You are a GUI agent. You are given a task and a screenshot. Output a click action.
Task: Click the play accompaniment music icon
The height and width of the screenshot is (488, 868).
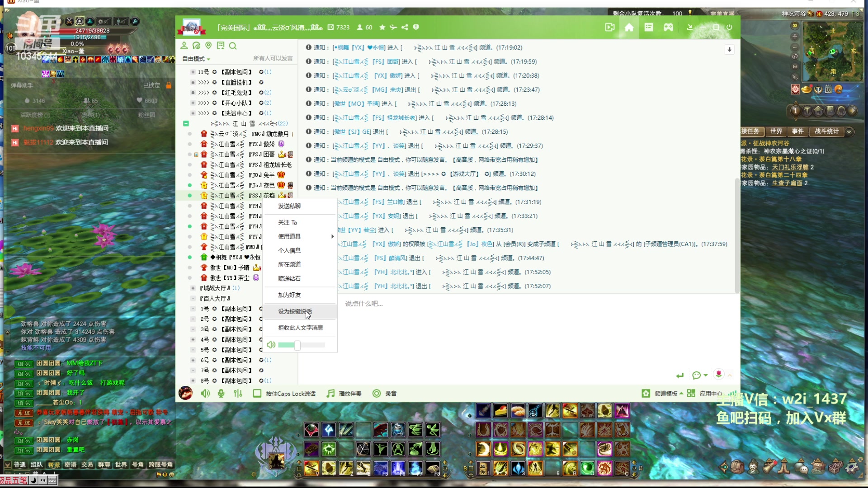point(330,394)
